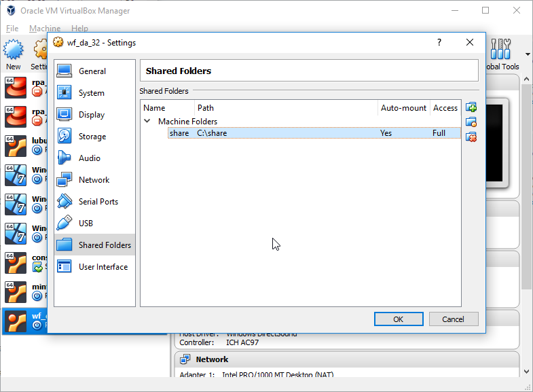
Task: Open the File menu
Action: (12, 29)
